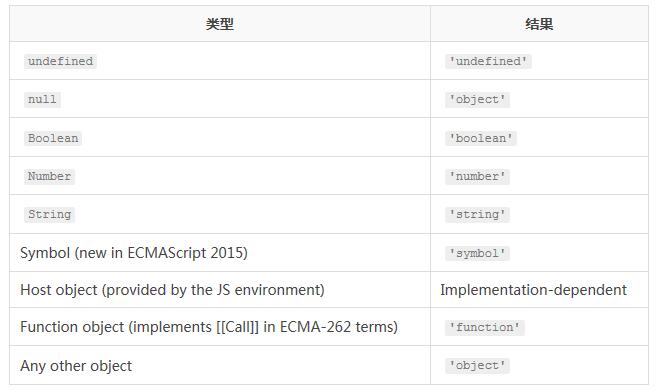Click the 结果 column header
The height and width of the screenshot is (391, 658).
(x=539, y=24)
